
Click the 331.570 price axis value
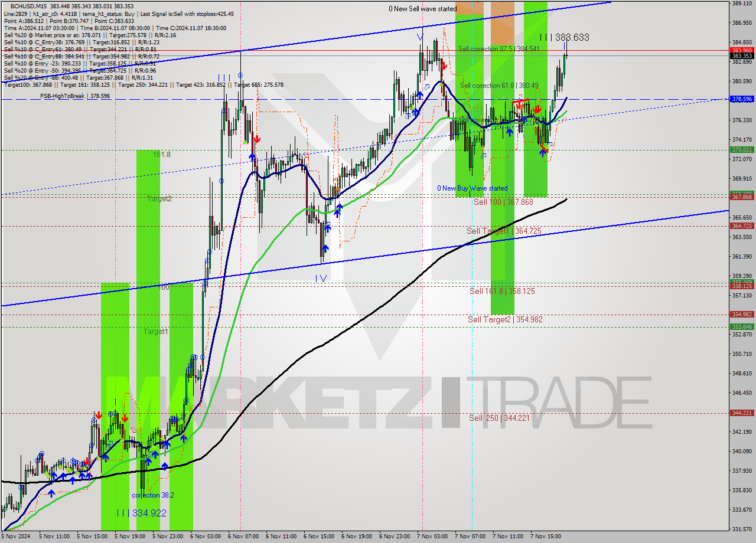pyautogui.click(x=742, y=529)
